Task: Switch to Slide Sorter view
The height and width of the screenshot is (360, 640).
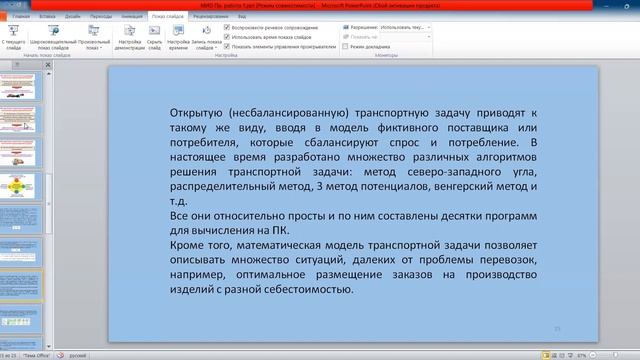Action: tap(554, 356)
